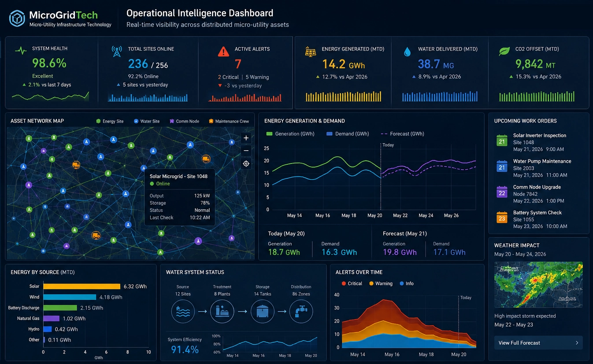Click the Active Alerts warning triangle icon
593x364 pixels.
[x=224, y=52]
